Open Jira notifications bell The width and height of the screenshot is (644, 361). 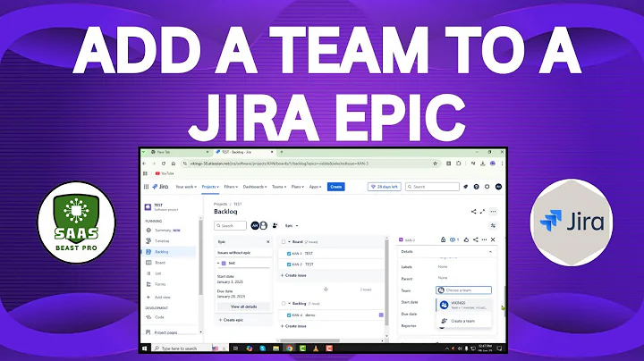tap(465, 187)
